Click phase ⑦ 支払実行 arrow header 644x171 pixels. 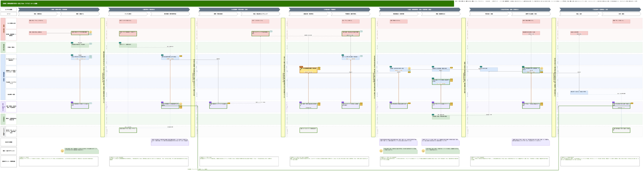(x=600, y=10)
